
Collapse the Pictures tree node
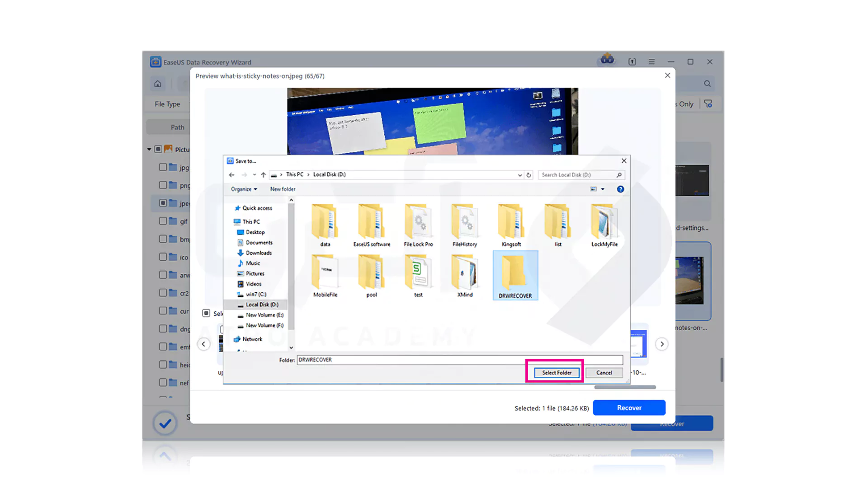pyautogui.click(x=149, y=149)
